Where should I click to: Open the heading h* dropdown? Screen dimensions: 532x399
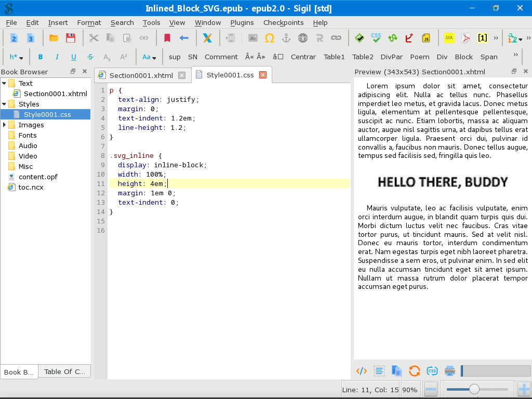coord(16,57)
